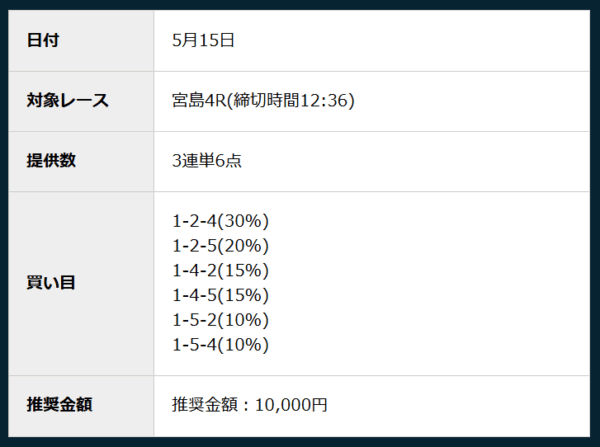Select the race name 宮島4R
This screenshot has width=600, height=447.
click(197, 101)
